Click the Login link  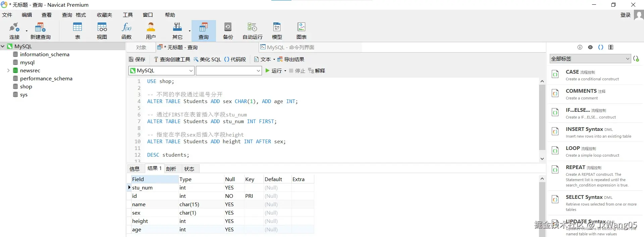click(x=626, y=15)
